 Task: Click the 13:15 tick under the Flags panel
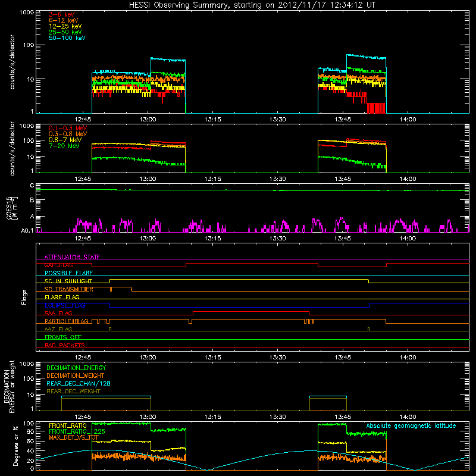coord(213,358)
